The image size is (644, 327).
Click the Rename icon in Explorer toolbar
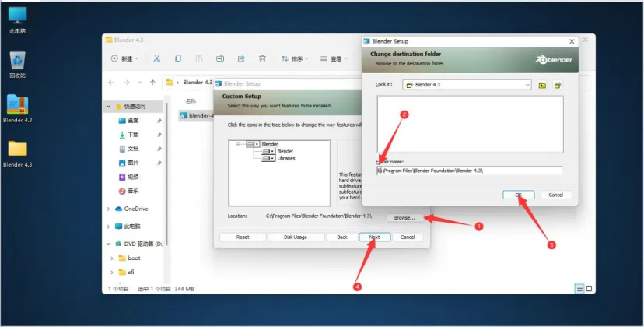[220, 59]
